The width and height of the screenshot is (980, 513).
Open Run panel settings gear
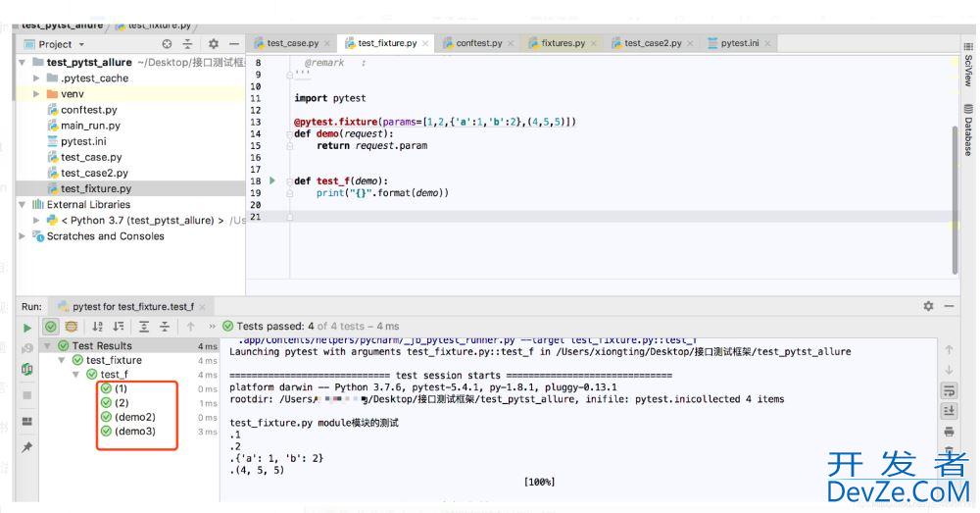(x=929, y=306)
